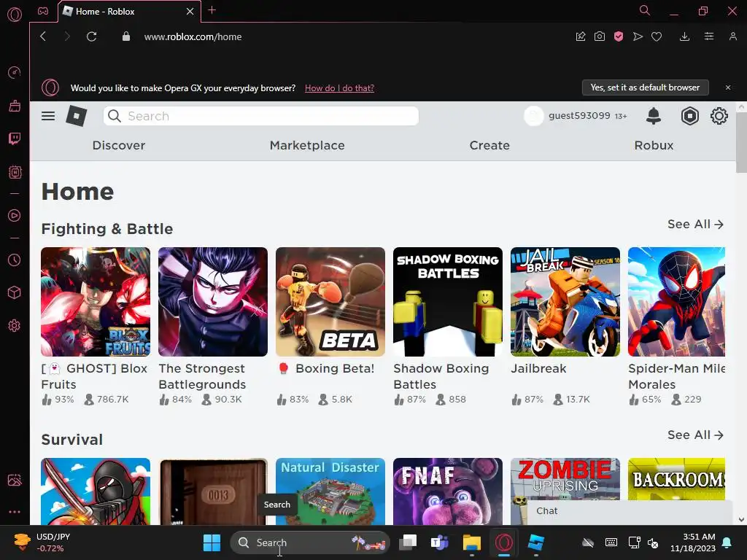The image size is (747, 560).
Task: Open the FNAF game thumbnail
Action: pyautogui.click(x=448, y=491)
